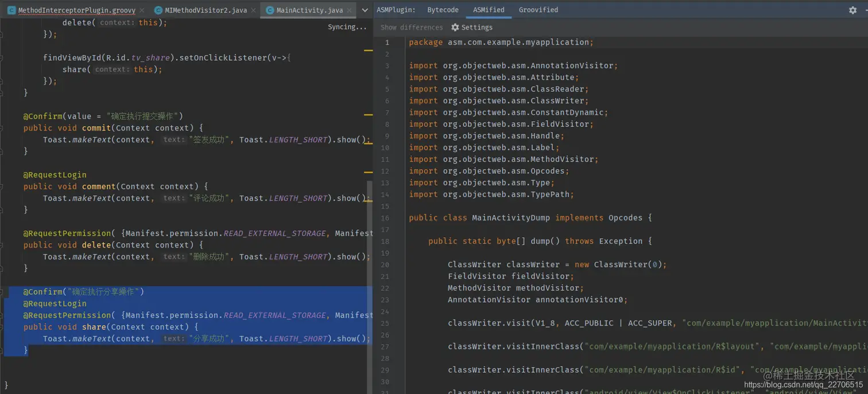The width and height of the screenshot is (868, 394).
Task: Click the FieldVisitor fieldVisitor declaration
Action: click(511, 276)
